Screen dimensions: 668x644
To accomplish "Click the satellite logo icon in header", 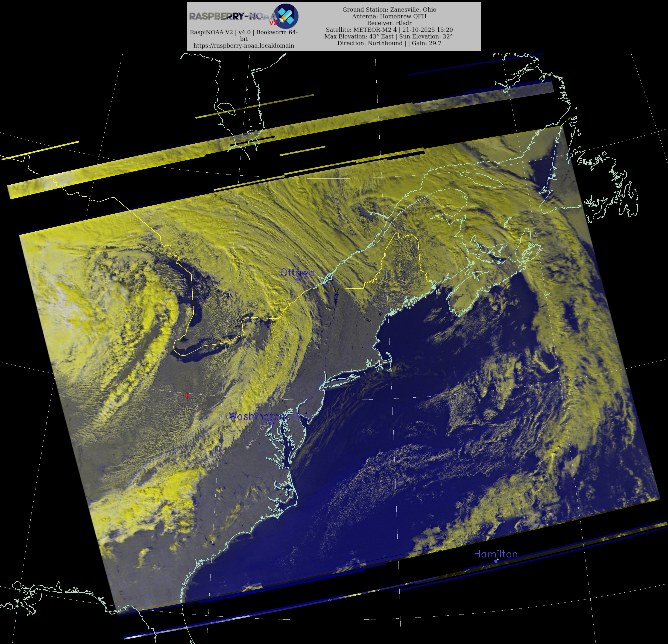I will 286,16.
